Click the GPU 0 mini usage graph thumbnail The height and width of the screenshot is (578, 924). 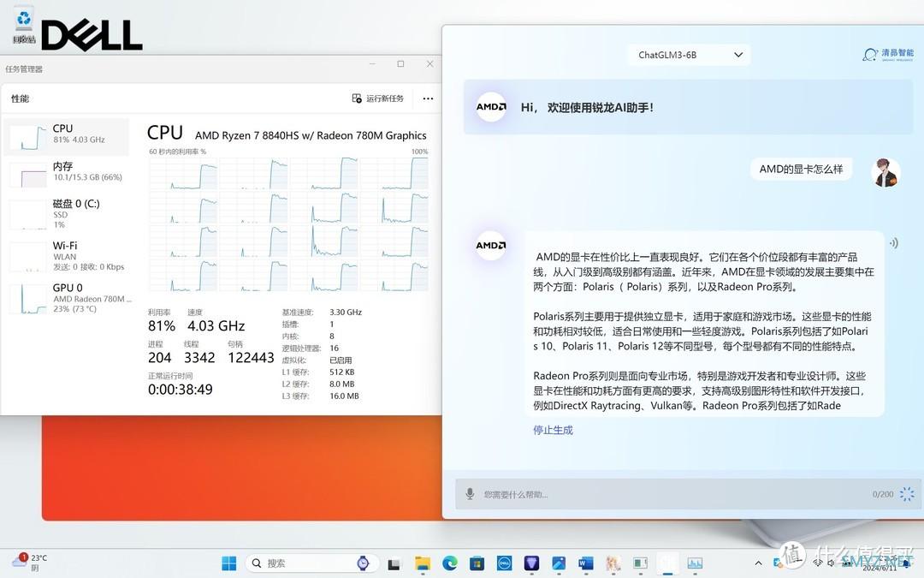27,299
